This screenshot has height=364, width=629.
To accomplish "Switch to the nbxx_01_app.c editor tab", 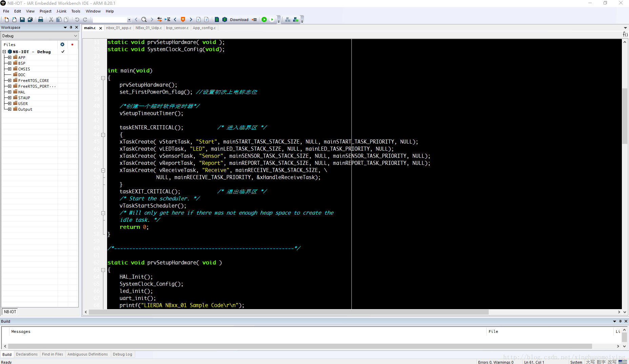I will [119, 28].
